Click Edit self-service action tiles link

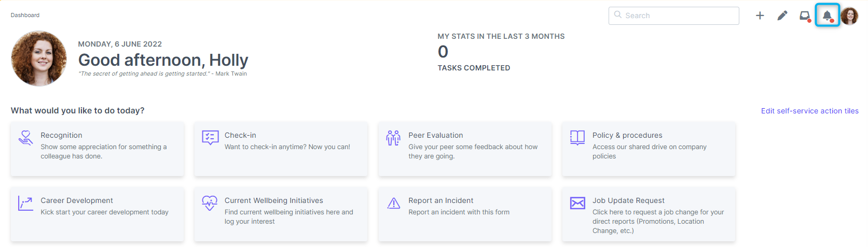pyautogui.click(x=809, y=111)
